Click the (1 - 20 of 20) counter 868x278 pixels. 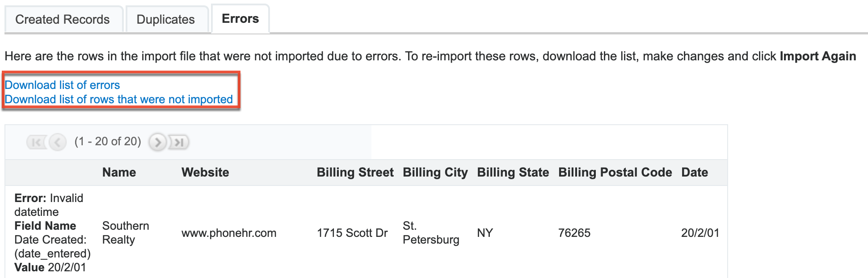click(x=109, y=141)
